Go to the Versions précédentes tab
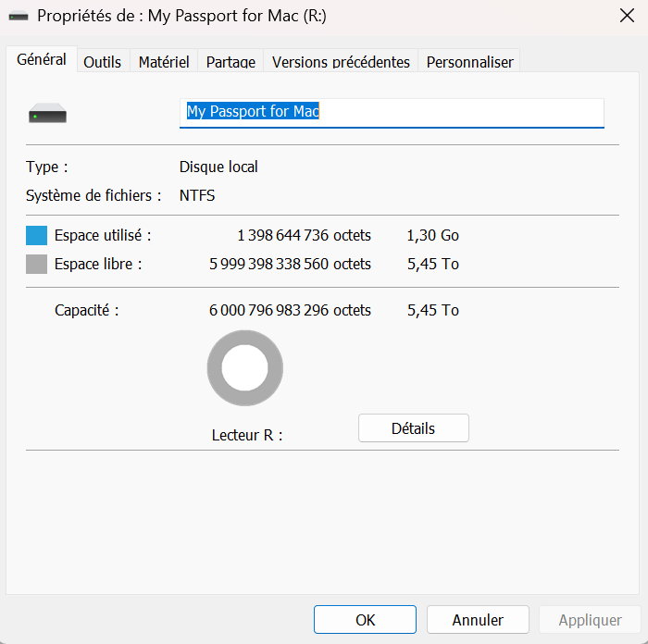The width and height of the screenshot is (648, 644). click(x=341, y=62)
